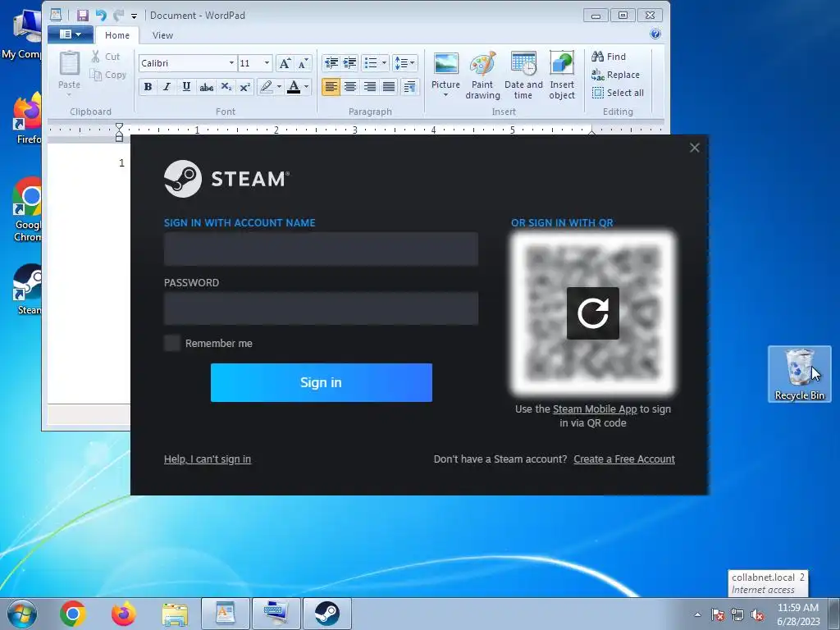Shrink font size in WordPad
The height and width of the screenshot is (630, 840).
[303, 63]
